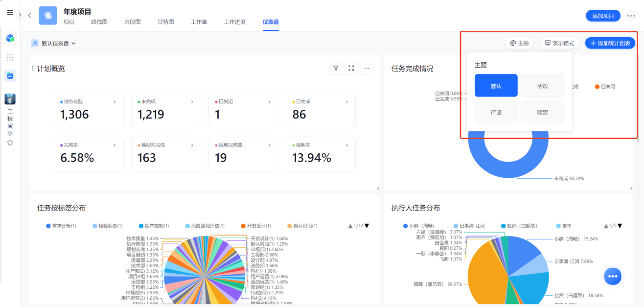Open the 阶段图 tab

tap(133, 22)
